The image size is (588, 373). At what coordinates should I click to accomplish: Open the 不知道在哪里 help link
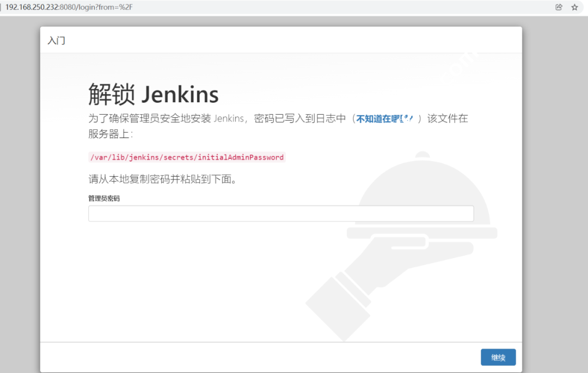coord(385,119)
